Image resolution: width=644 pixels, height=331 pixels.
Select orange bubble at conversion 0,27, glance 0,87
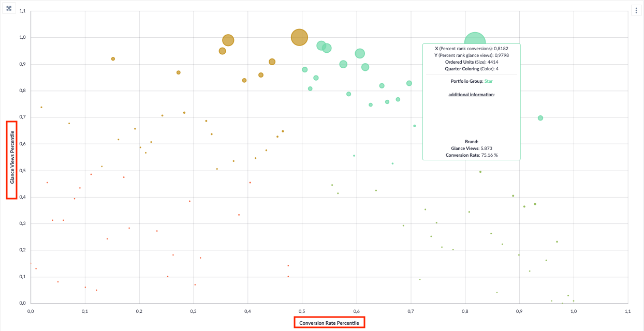click(178, 72)
